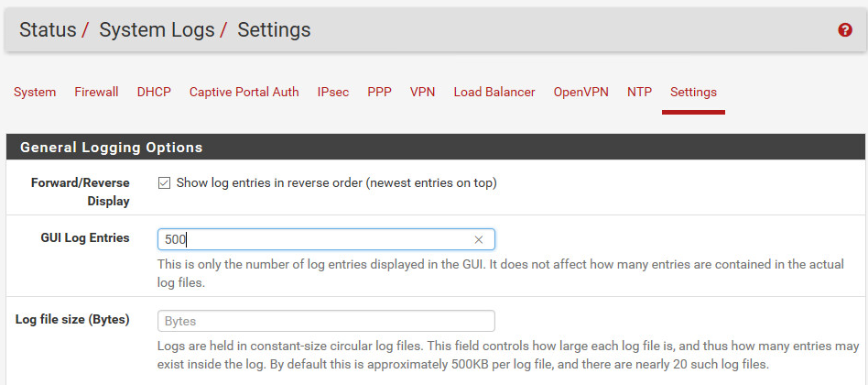Click the 'This is only the number' help text
This screenshot has height=385, width=868.
coord(501,274)
